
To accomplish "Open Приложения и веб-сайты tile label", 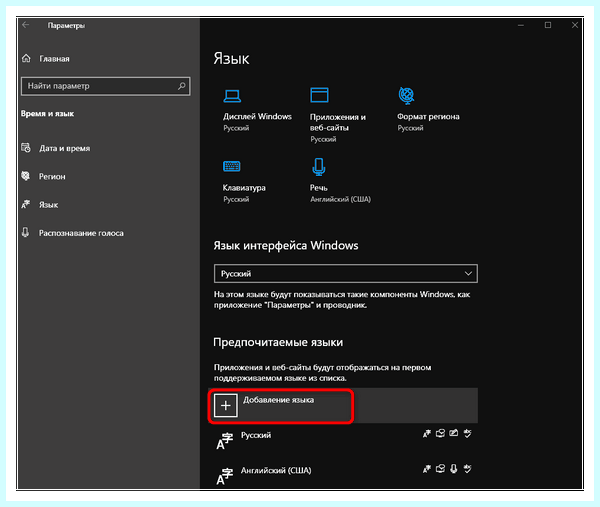I will click(x=338, y=122).
